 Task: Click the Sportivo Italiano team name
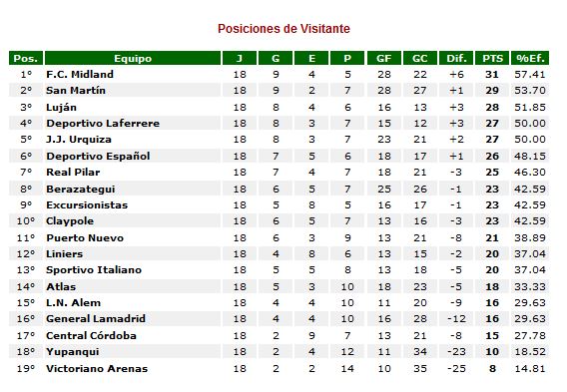tap(94, 270)
